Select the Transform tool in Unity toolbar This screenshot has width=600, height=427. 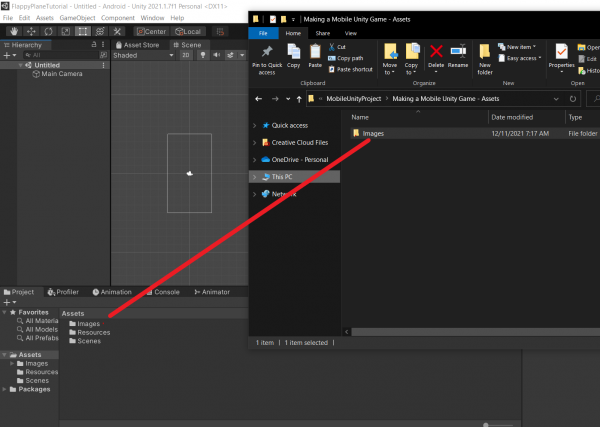tap(100, 31)
